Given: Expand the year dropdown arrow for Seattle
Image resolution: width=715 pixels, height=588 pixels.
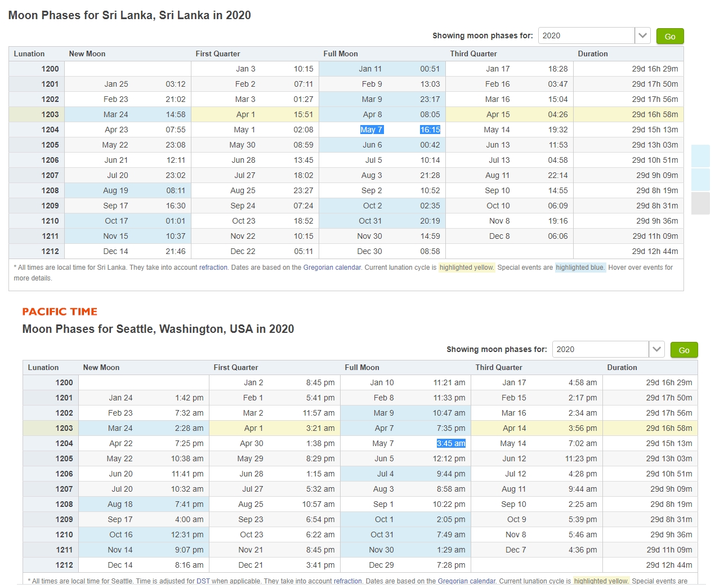Looking at the screenshot, I should (x=656, y=349).
